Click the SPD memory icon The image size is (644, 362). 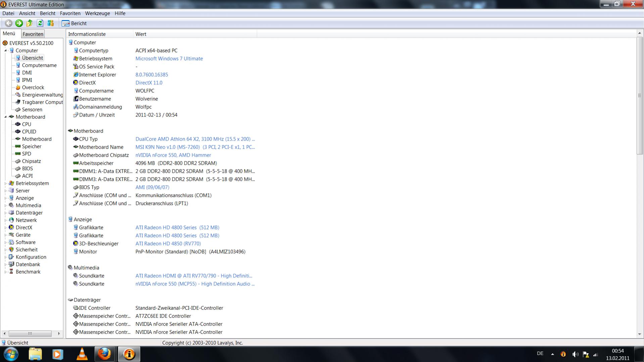click(18, 154)
